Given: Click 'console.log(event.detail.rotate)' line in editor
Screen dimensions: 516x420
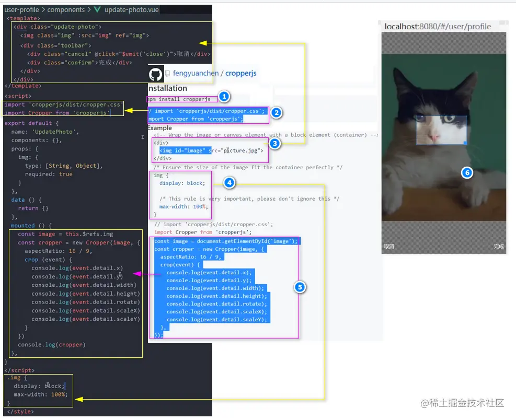Looking at the screenshot, I should pyautogui.click(x=86, y=302).
